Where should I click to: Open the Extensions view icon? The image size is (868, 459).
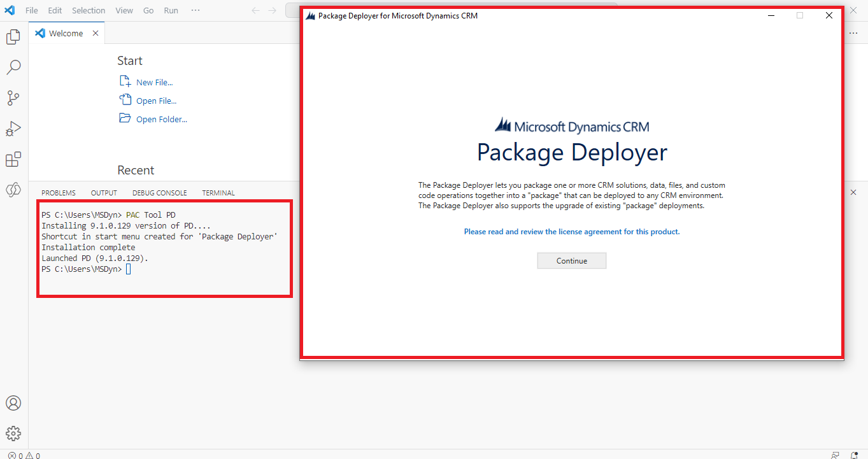pyautogui.click(x=13, y=159)
